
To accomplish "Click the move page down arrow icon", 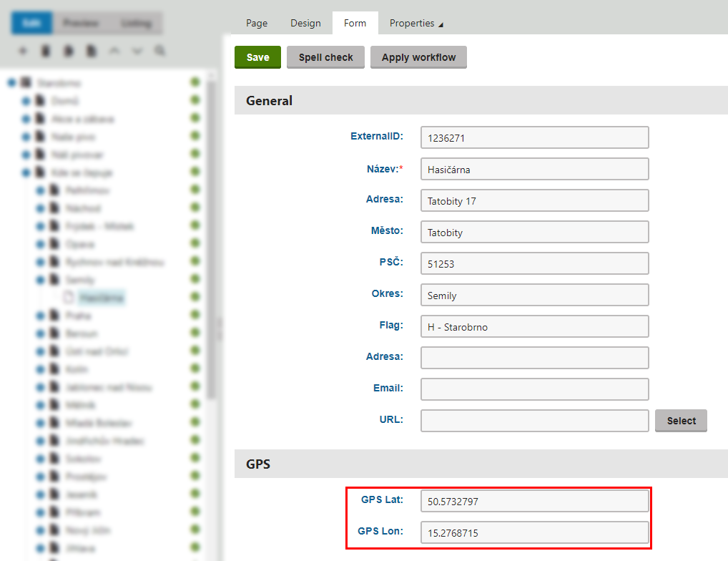I will point(137,52).
